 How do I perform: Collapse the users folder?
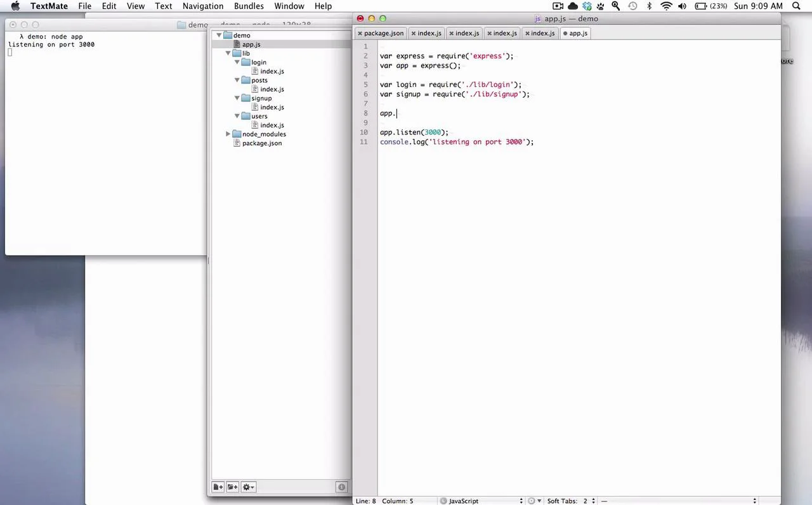coord(237,116)
